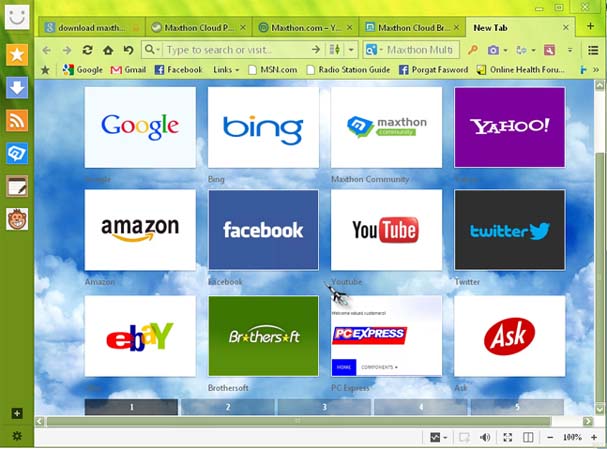Open the Brothersoft quick access tile

(x=263, y=336)
